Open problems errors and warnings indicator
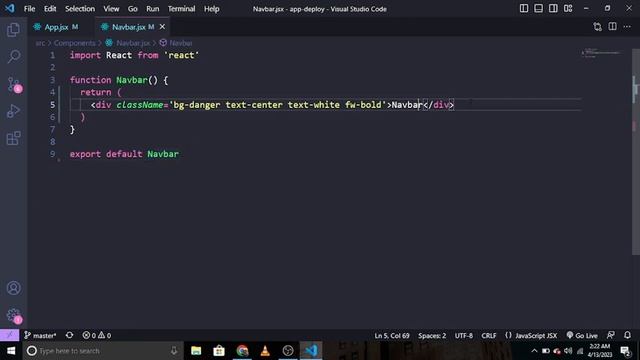This screenshot has height=360, width=640. click(97, 336)
